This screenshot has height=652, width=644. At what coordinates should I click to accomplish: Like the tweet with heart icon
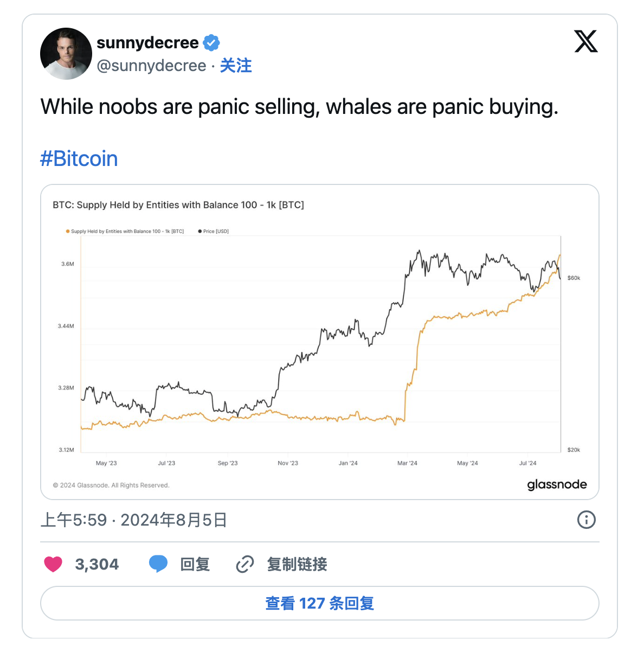[53, 564]
